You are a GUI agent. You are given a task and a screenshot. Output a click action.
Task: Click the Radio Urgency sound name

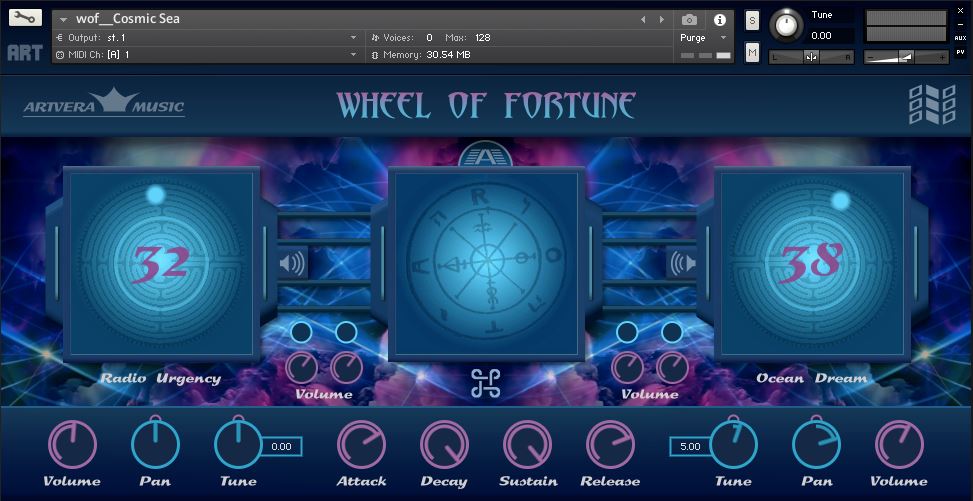tap(161, 379)
